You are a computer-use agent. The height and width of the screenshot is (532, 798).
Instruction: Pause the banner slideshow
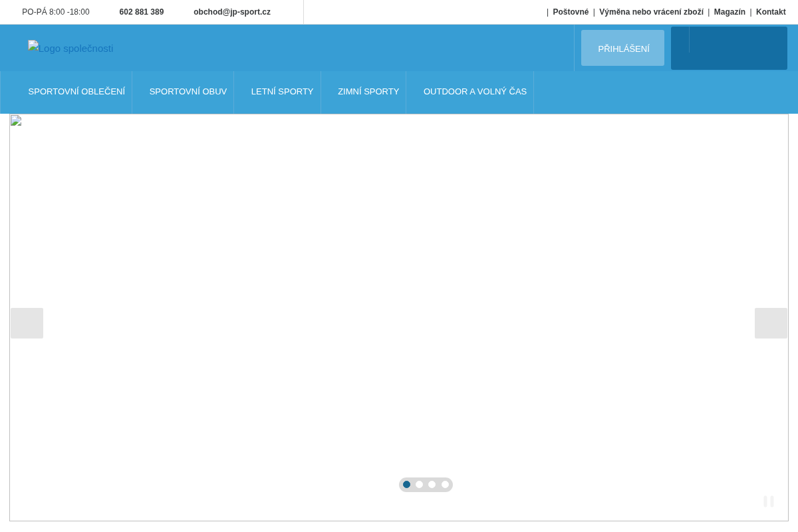769,501
